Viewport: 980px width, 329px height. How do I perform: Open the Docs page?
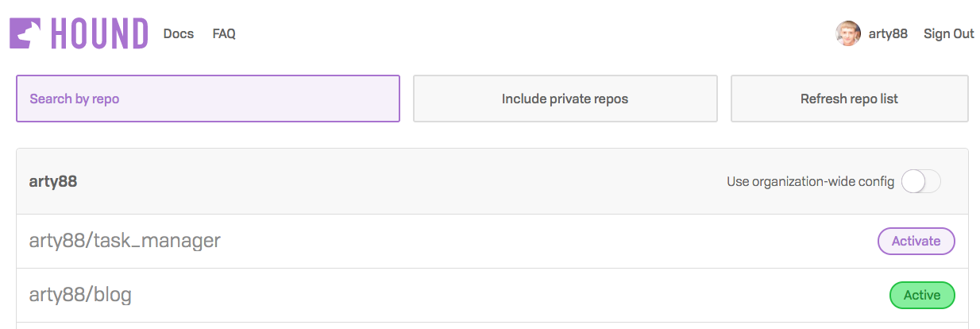click(x=179, y=33)
